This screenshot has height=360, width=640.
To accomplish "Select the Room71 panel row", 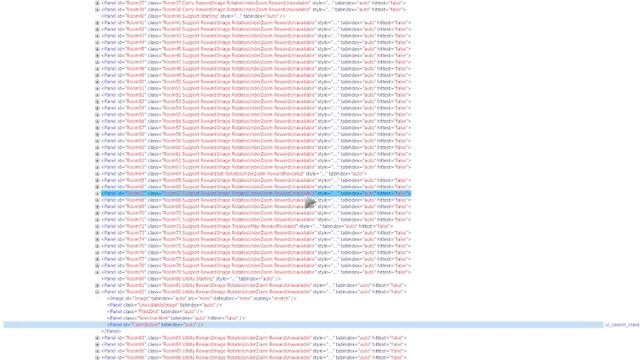I will 256,220.
